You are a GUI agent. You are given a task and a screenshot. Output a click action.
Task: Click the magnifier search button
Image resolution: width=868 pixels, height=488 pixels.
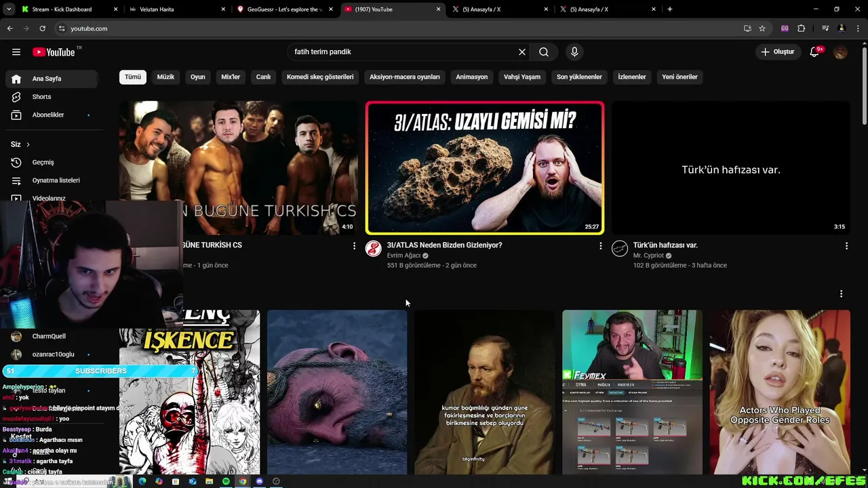(x=544, y=52)
